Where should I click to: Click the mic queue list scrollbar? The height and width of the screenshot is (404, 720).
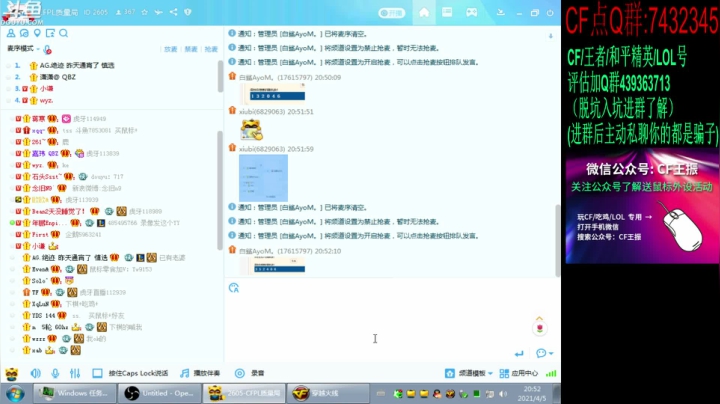coord(220,76)
